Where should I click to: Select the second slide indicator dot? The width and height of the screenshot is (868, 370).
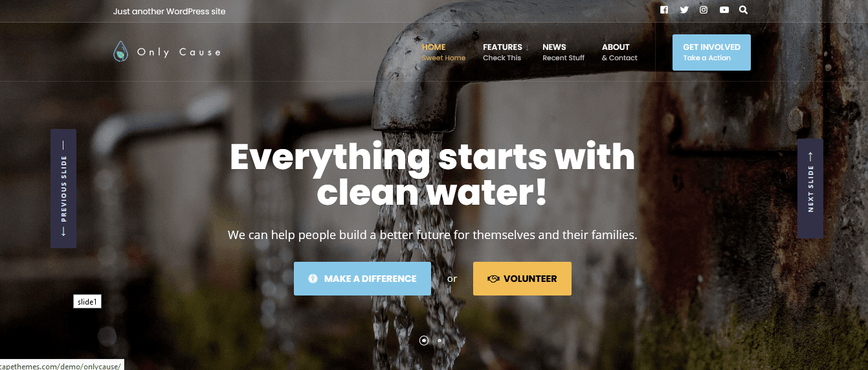tap(440, 340)
